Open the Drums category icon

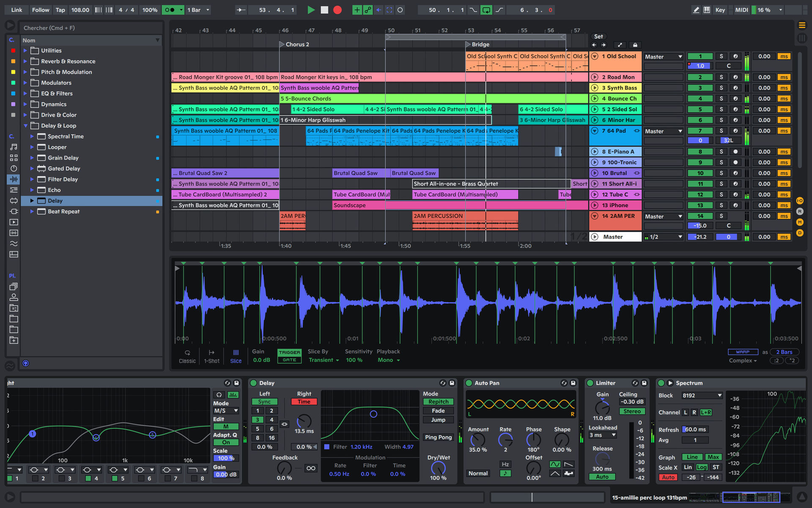[x=14, y=157]
